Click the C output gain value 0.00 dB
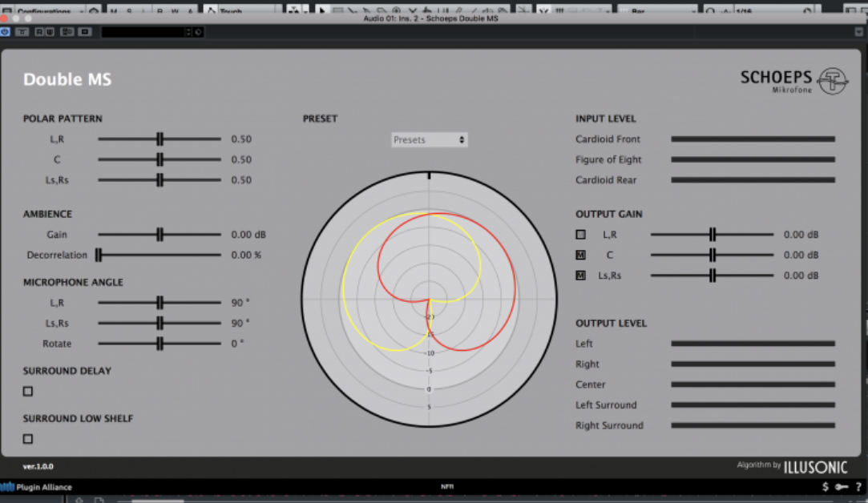This screenshot has height=503, width=868. (801, 255)
